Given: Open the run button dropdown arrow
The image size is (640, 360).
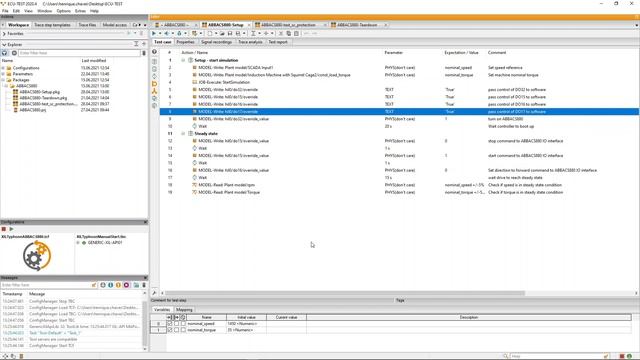Looking at the screenshot, I should click(x=160, y=33).
